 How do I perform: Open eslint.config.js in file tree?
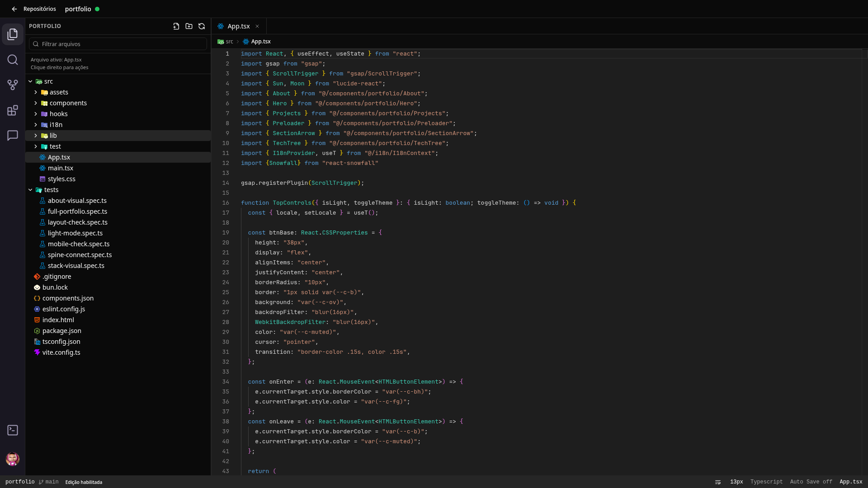118,309
